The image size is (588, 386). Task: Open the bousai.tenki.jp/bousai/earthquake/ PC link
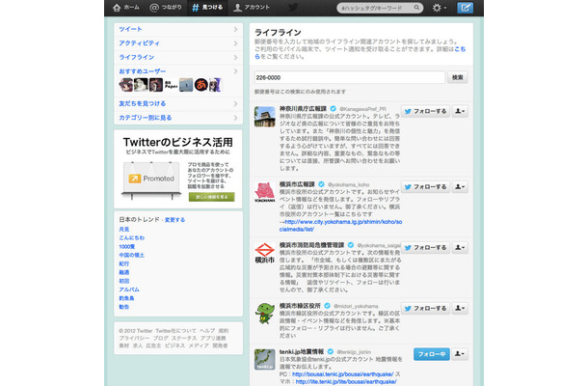(x=343, y=374)
